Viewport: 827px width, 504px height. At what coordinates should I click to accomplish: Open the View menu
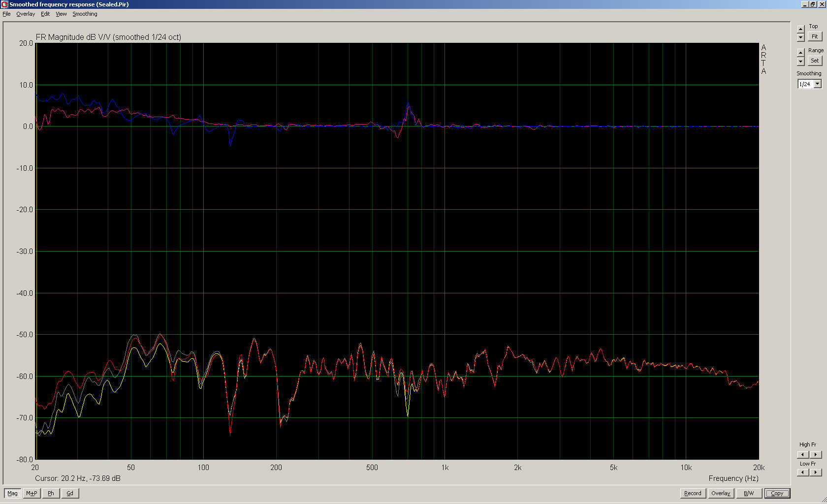point(61,14)
